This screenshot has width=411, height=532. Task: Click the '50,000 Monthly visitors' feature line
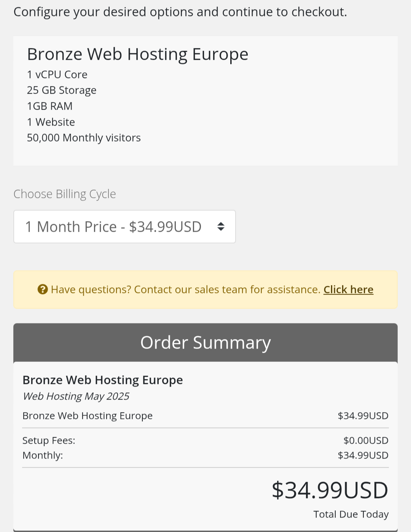84,138
